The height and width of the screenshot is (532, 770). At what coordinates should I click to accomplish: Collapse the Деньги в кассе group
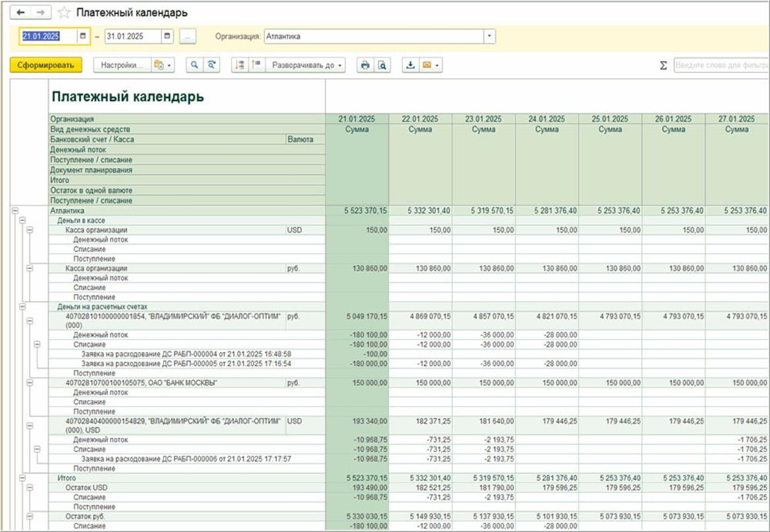(22, 220)
